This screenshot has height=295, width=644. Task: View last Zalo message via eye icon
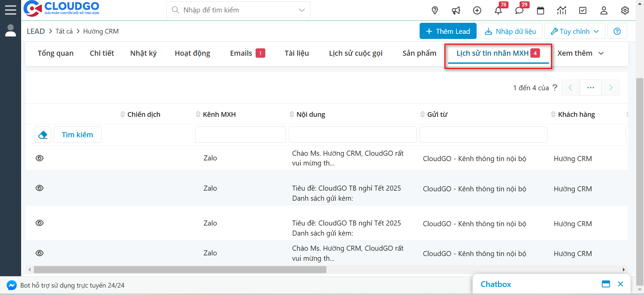pos(40,253)
